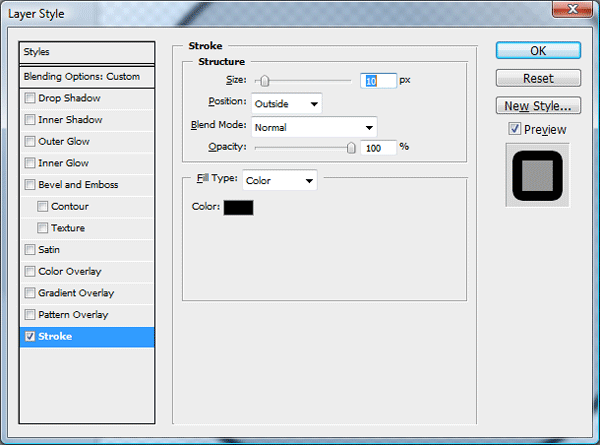Enable the Drop Shadow checkbox

pos(30,98)
